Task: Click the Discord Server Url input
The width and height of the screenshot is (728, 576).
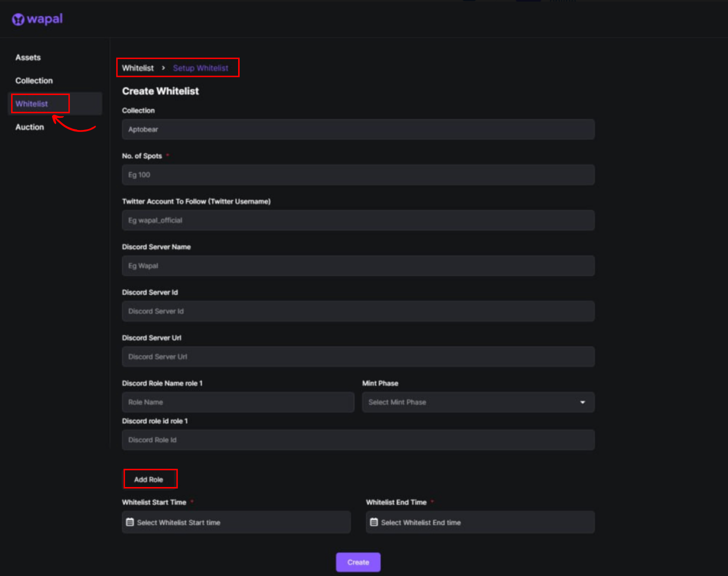Action: pyautogui.click(x=358, y=357)
